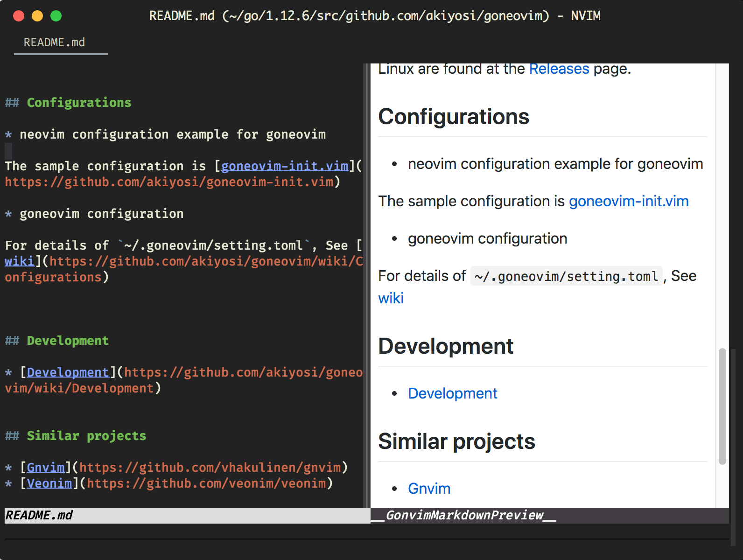Click the yellow minimize window button
The image size is (743, 560).
coord(37,16)
